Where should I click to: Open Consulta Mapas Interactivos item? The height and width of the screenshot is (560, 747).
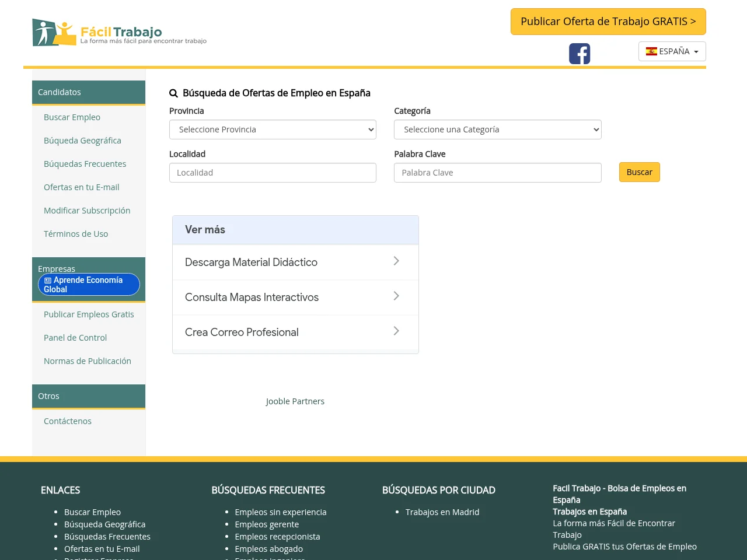tap(295, 297)
